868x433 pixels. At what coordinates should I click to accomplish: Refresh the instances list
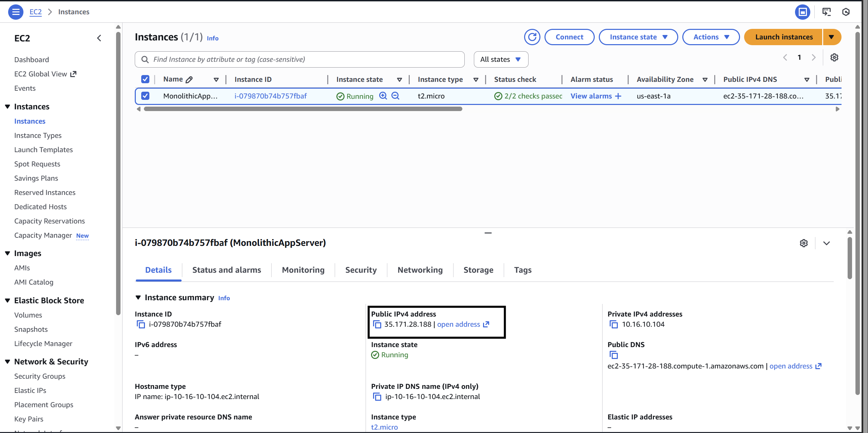(x=532, y=37)
